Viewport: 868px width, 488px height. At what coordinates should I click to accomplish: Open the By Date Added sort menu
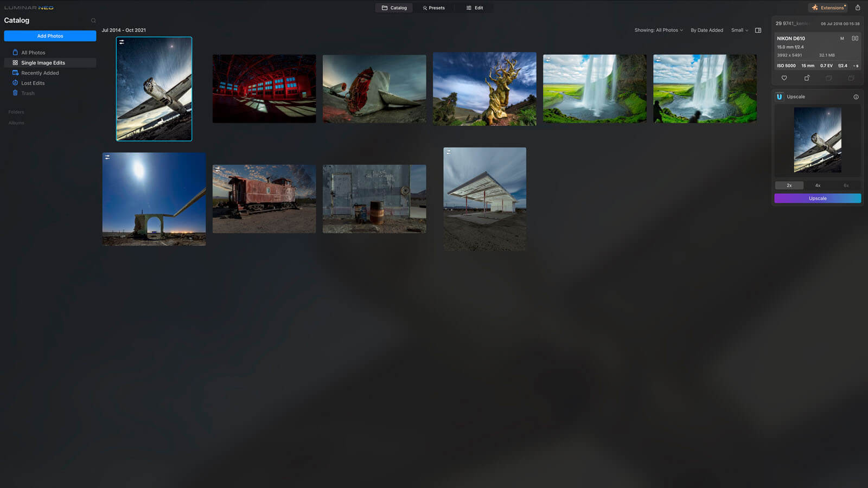pyautogui.click(x=706, y=30)
